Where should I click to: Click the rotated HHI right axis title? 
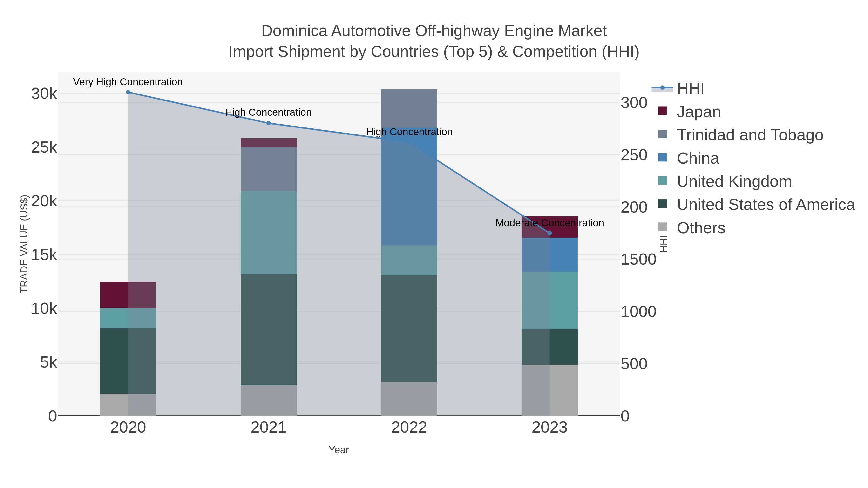pyautogui.click(x=664, y=244)
